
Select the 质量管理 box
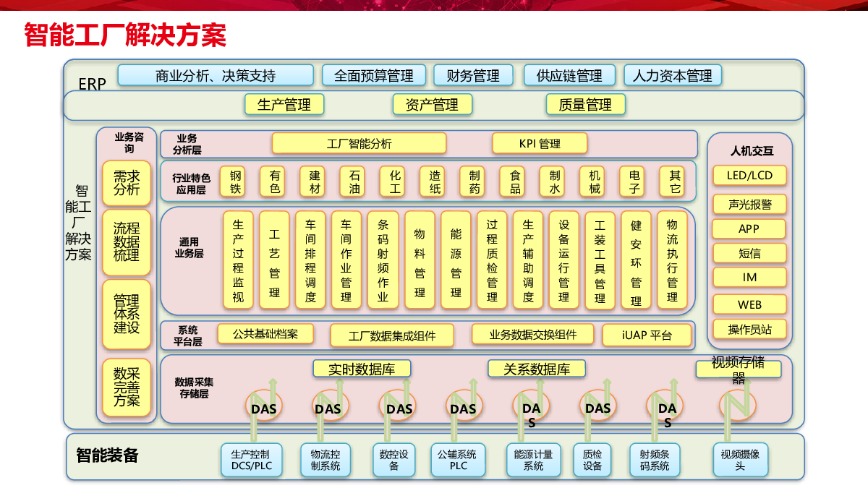[585, 105]
